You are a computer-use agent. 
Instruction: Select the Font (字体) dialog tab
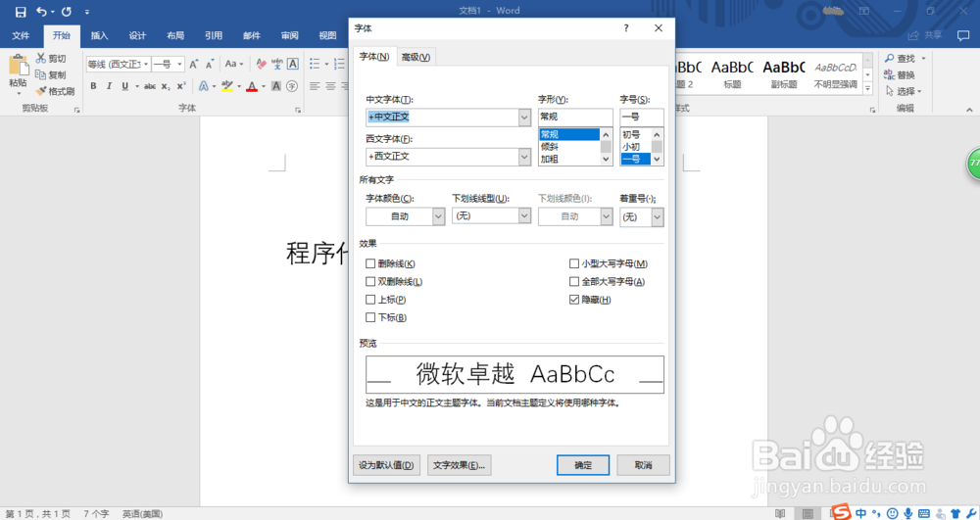[x=374, y=56]
